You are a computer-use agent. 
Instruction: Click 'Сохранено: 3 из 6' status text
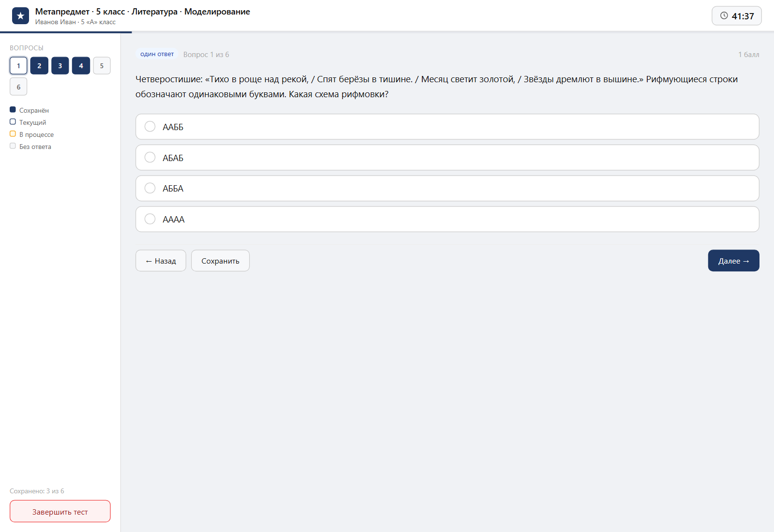(x=37, y=491)
